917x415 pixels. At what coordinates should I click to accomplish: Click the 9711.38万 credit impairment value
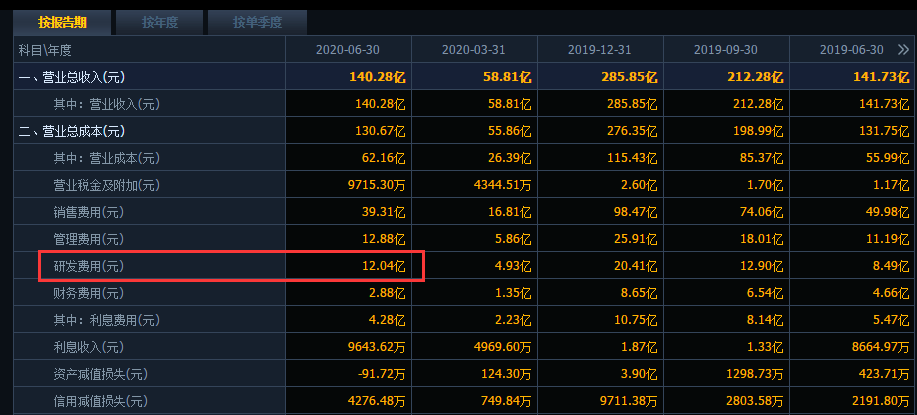(x=629, y=401)
